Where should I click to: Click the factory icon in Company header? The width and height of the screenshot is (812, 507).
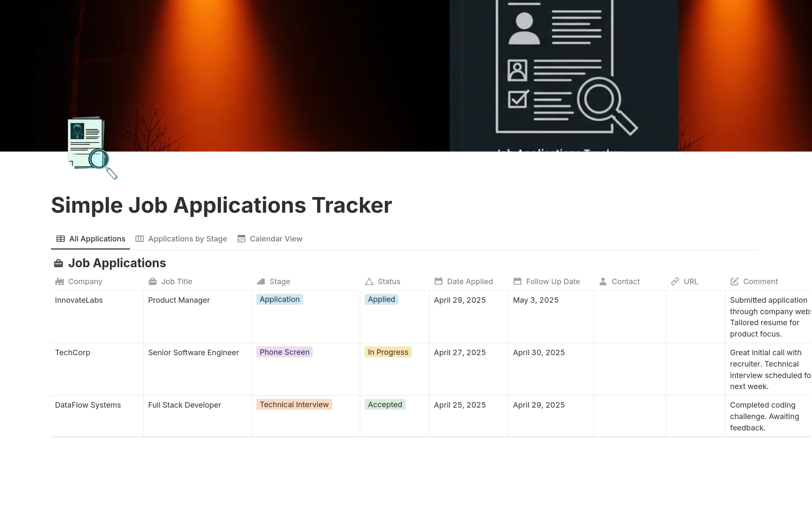[x=60, y=282]
